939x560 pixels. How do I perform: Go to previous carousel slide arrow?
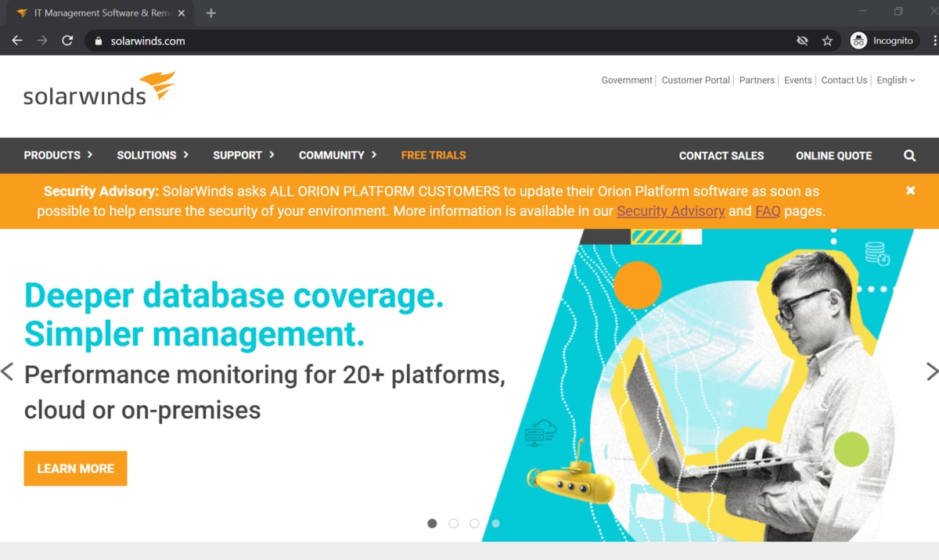point(8,372)
